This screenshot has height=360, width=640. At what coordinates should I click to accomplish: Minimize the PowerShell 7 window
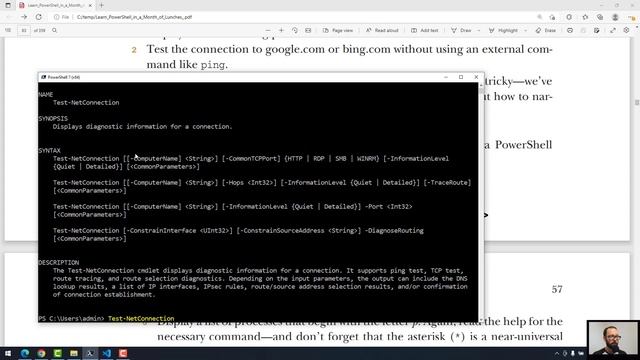446,77
